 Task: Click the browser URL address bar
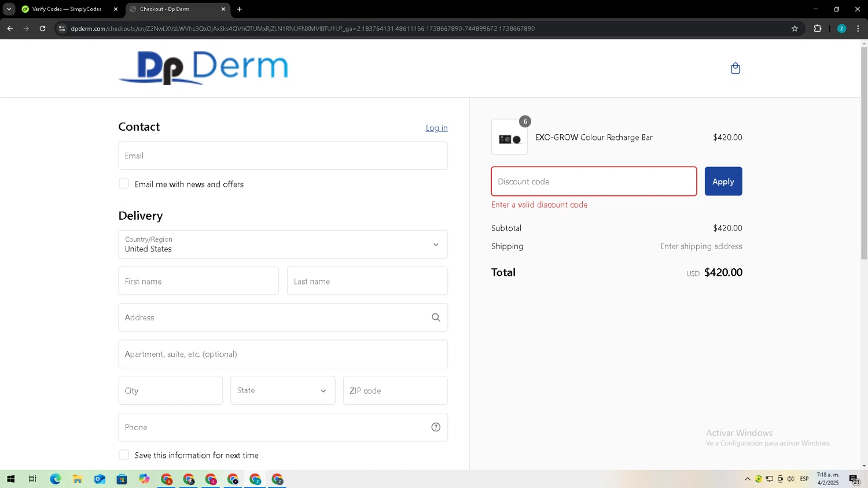point(428,28)
